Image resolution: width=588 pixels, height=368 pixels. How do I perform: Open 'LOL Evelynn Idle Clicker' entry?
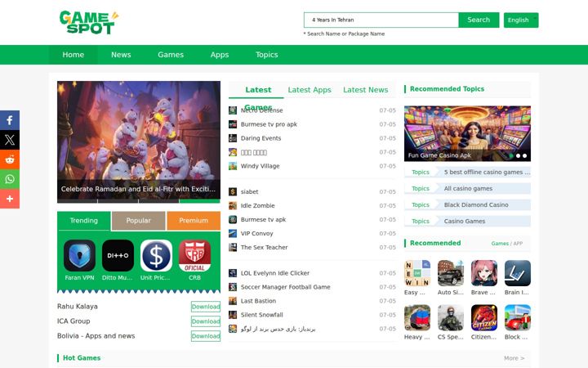[x=275, y=273]
